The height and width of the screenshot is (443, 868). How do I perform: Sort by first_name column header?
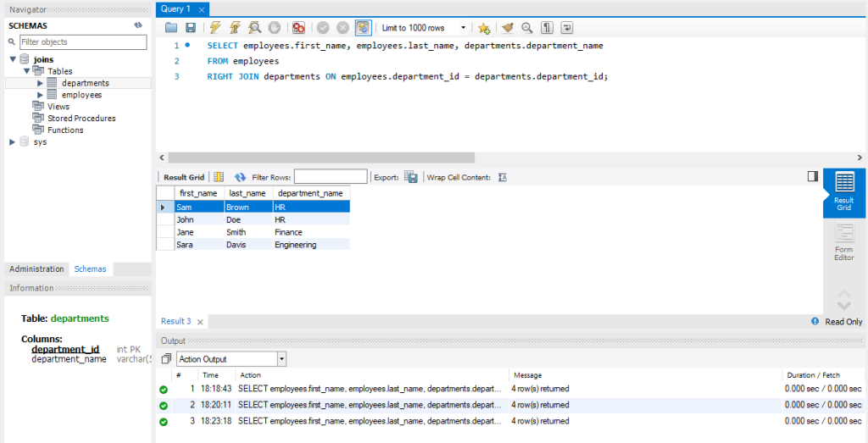[x=199, y=194]
